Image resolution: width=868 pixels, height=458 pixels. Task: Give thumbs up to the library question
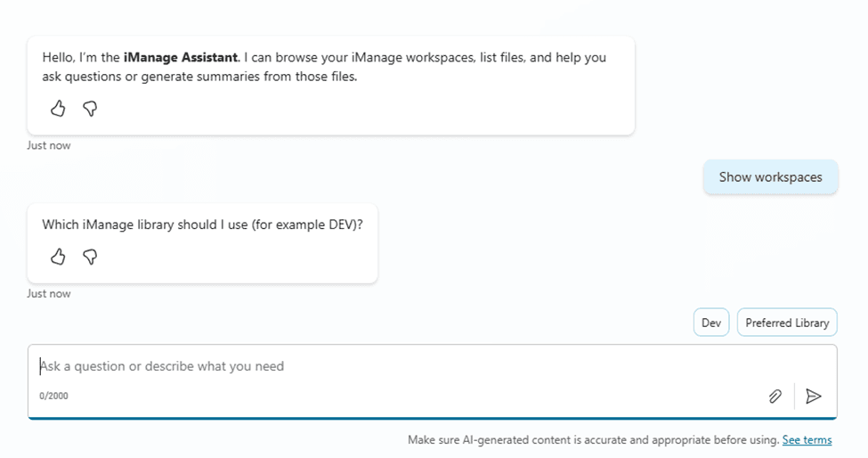coord(58,257)
